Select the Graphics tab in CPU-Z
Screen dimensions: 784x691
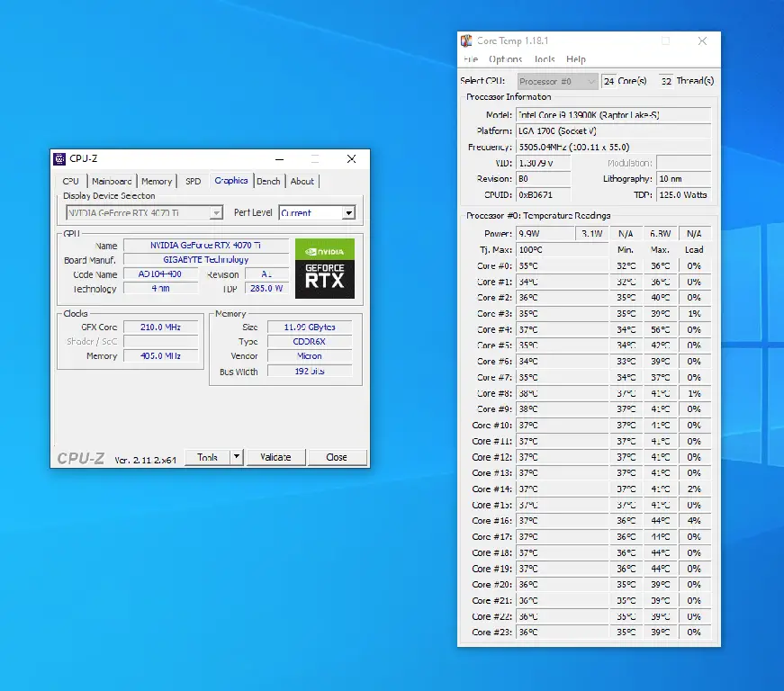231,180
